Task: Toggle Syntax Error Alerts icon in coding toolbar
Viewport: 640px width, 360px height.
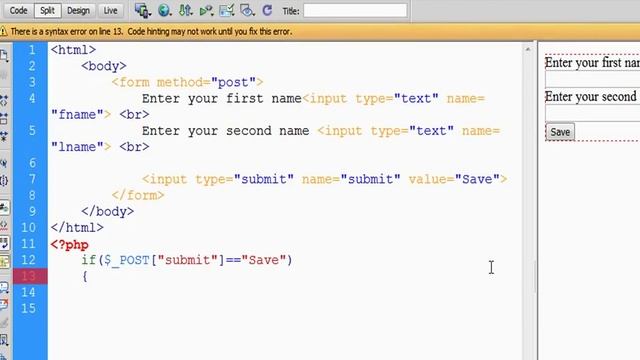Action: pos(4,261)
